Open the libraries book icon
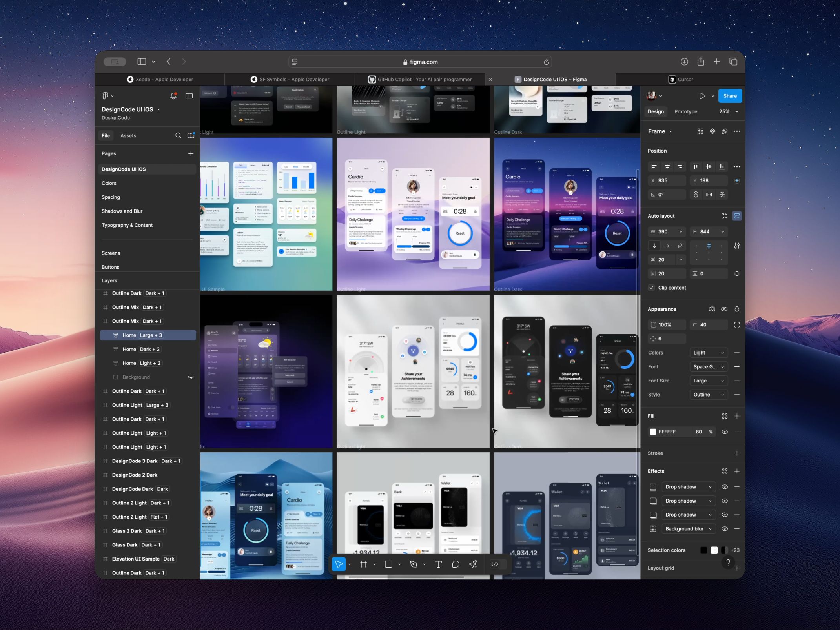Viewport: 840px width, 630px height. click(191, 135)
